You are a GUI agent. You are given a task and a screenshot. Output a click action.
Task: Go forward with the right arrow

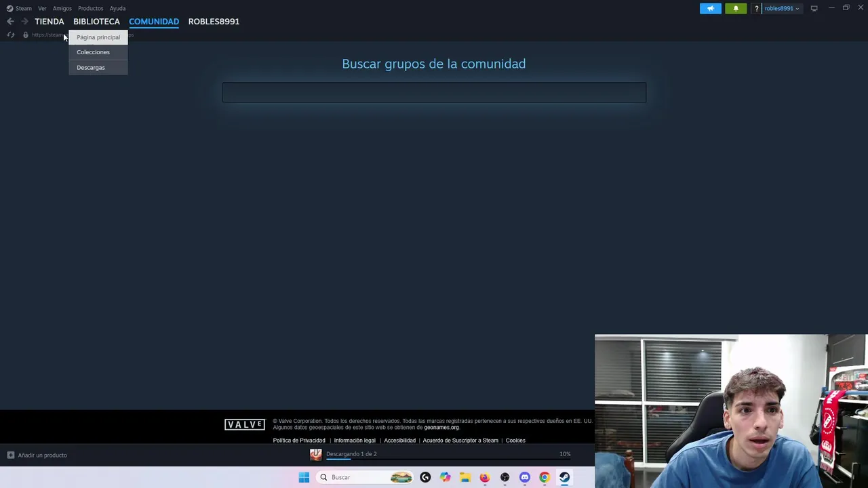24,22
